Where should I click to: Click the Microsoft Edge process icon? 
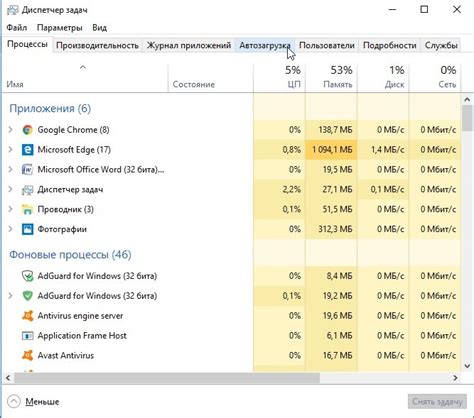point(27,150)
